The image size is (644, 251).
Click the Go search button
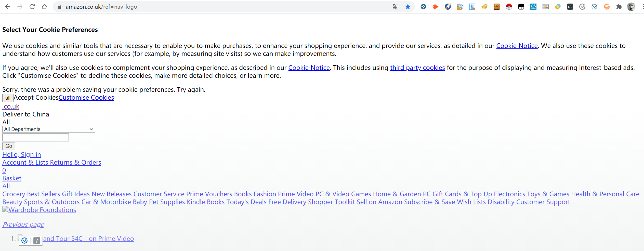coord(9,146)
